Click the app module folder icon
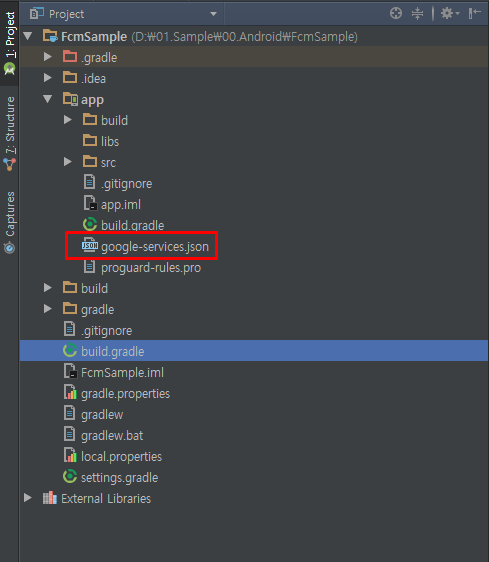 pos(70,99)
